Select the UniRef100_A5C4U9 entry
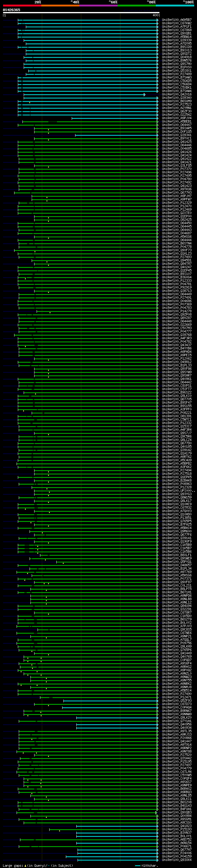Image resolution: width=197 pixels, height=868 pixels. pyautogui.click(x=177, y=460)
